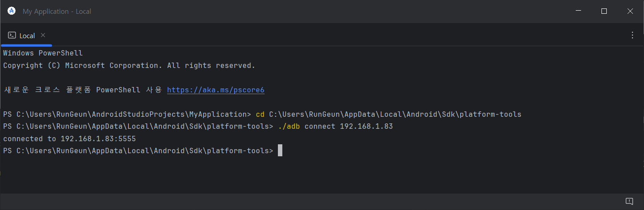
Task: Click the "connected to 192.168.1.83:5555" output
Action: tap(70, 139)
